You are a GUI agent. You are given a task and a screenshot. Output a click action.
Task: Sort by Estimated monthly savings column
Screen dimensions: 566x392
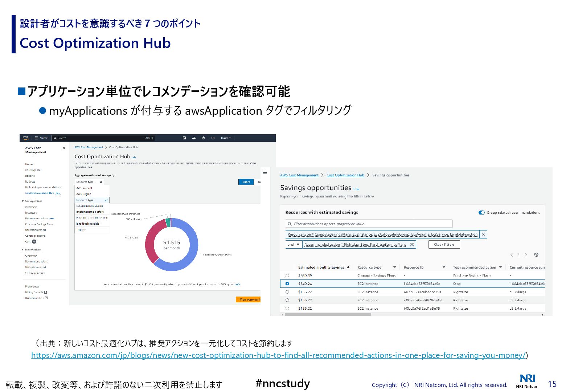pyautogui.click(x=324, y=268)
